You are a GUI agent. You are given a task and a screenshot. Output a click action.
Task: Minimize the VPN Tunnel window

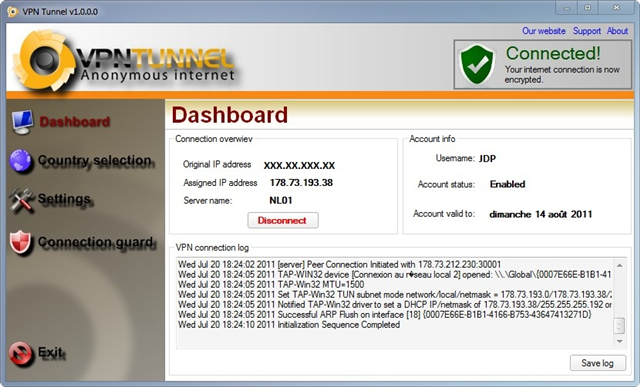pyautogui.click(x=567, y=8)
